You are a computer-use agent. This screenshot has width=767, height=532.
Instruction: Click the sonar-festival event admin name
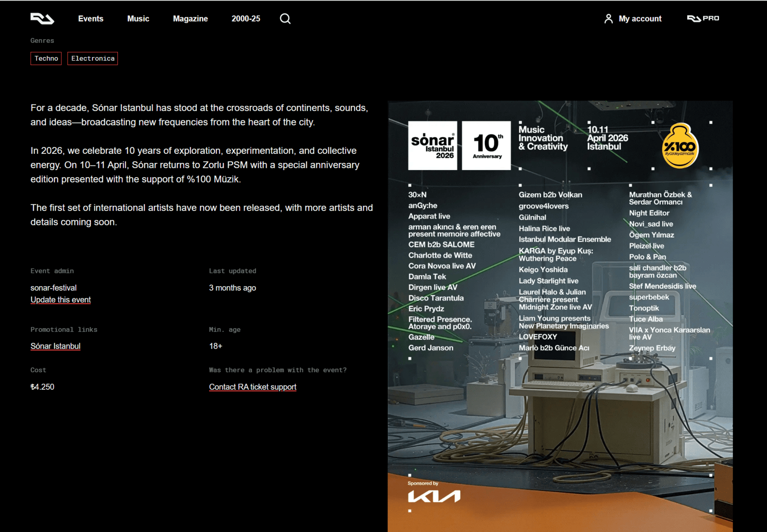[53, 288]
